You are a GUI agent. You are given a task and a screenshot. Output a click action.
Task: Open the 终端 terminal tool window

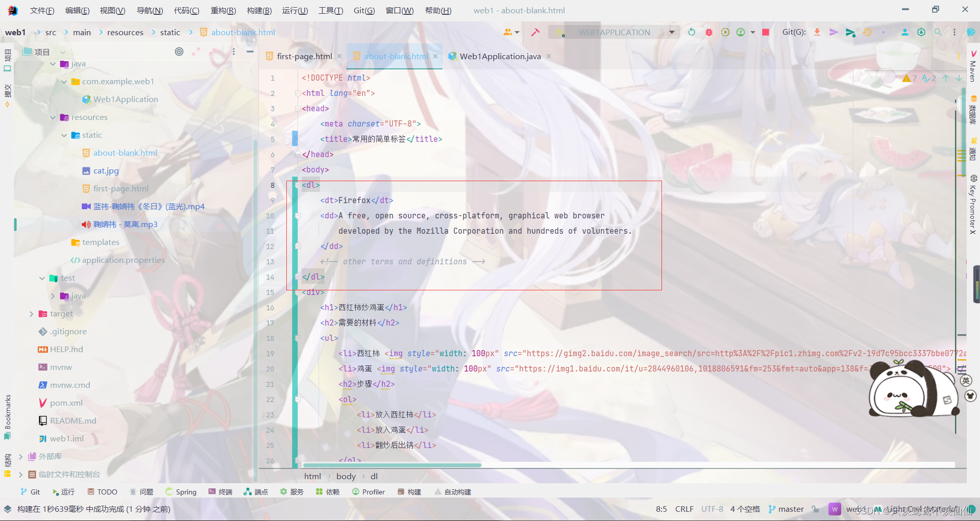click(220, 492)
